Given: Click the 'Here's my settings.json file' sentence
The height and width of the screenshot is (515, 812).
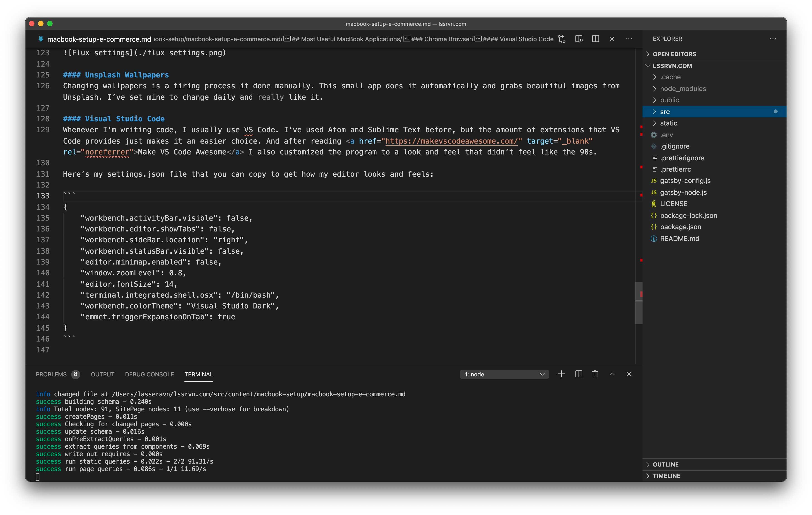Looking at the screenshot, I should click(248, 174).
